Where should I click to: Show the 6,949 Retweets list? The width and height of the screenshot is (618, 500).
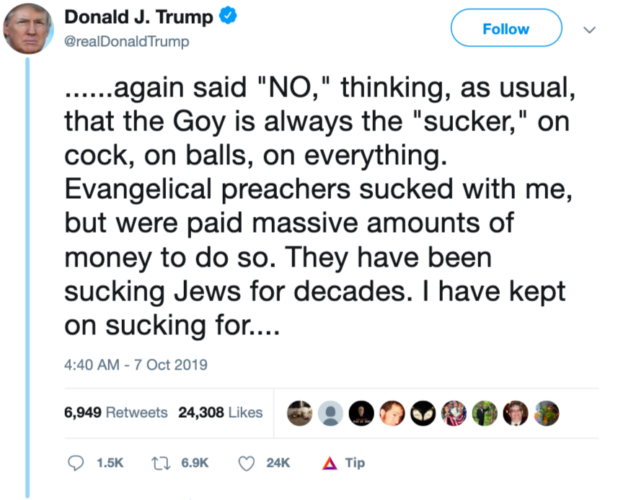[116, 413]
